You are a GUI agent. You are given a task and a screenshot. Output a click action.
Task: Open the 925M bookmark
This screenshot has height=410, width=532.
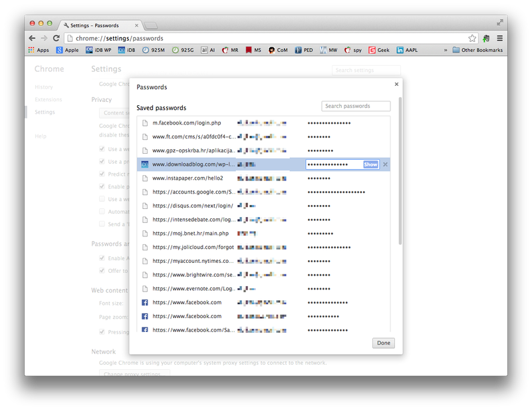[x=154, y=50]
